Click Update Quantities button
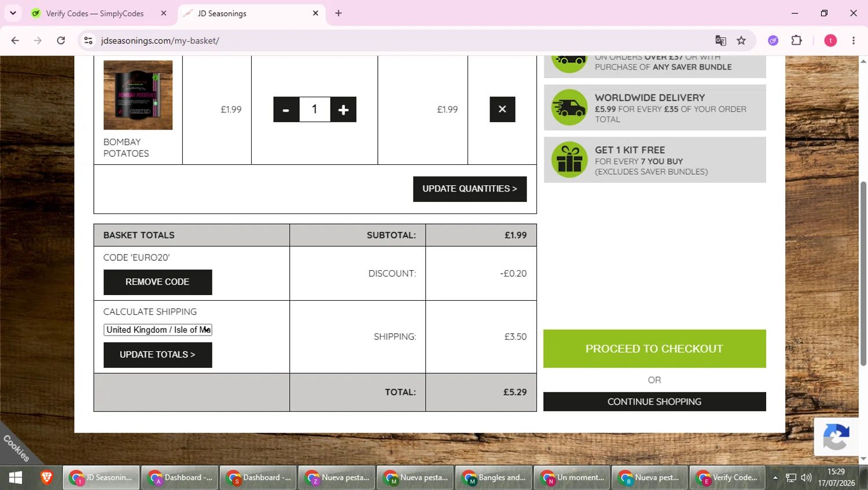Image resolution: width=868 pixels, height=490 pixels. click(x=470, y=189)
